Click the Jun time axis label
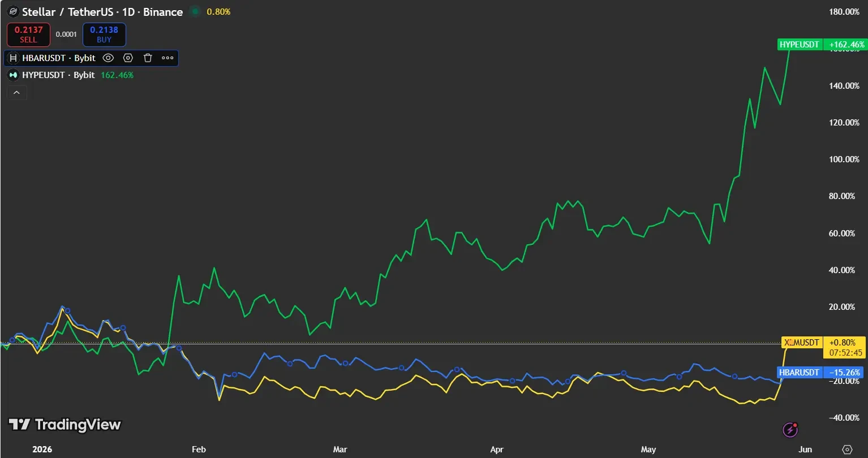Screen dimensions: 868x458 click(x=805, y=450)
